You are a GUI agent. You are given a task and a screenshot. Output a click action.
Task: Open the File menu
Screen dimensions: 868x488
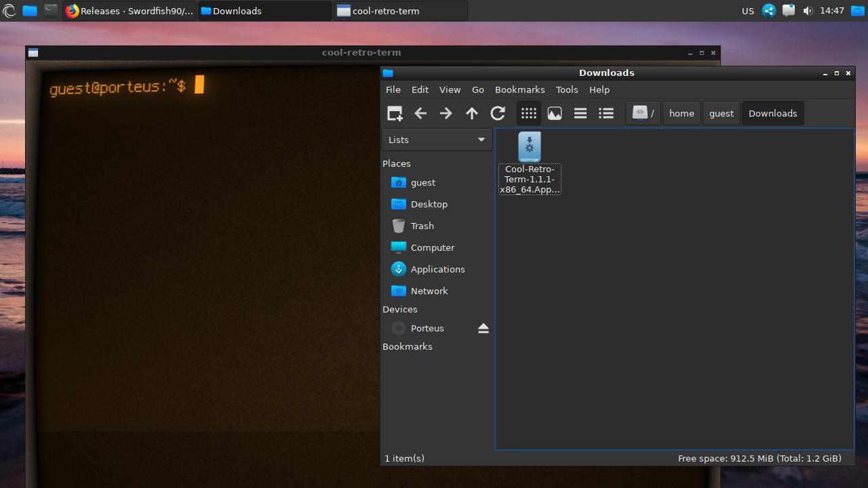coord(393,89)
